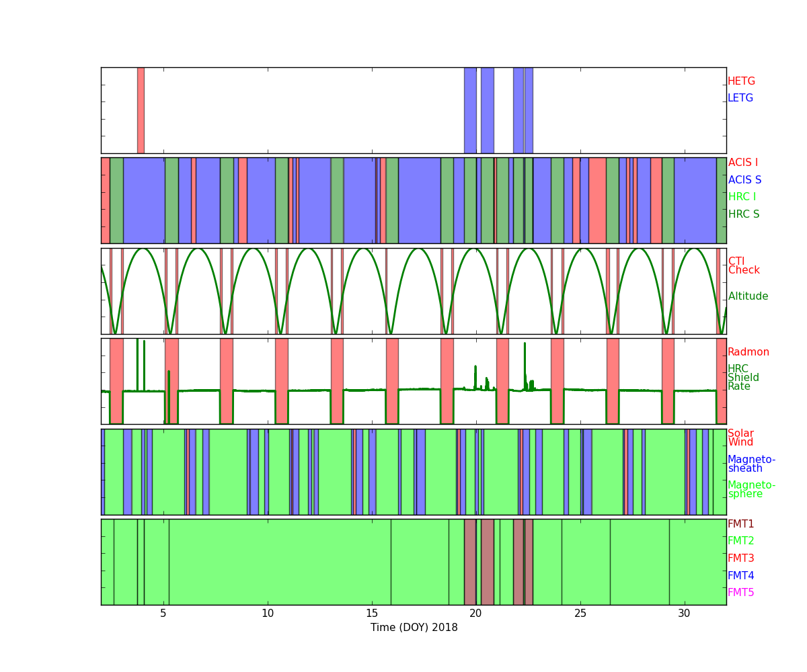Select the green Altitude legend label
Image resolution: width=807 pixels, height=672 pixels.
tap(748, 296)
